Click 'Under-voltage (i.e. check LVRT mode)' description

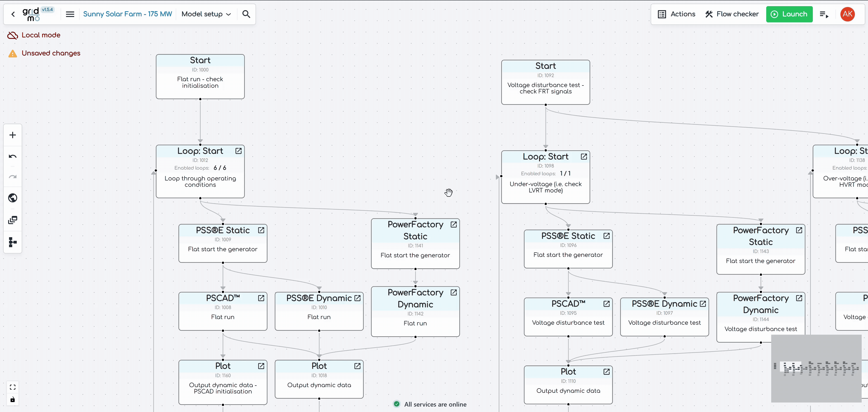point(545,187)
